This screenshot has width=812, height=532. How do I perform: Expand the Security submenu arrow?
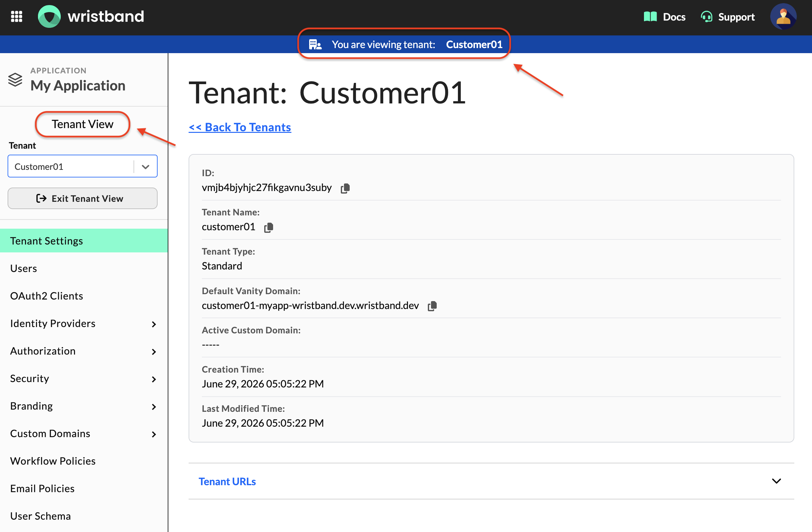[x=154, y=379]
